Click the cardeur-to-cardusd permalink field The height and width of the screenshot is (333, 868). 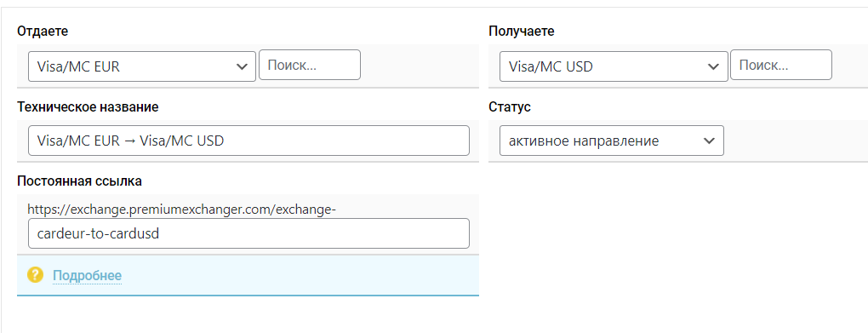coord(248,233)
